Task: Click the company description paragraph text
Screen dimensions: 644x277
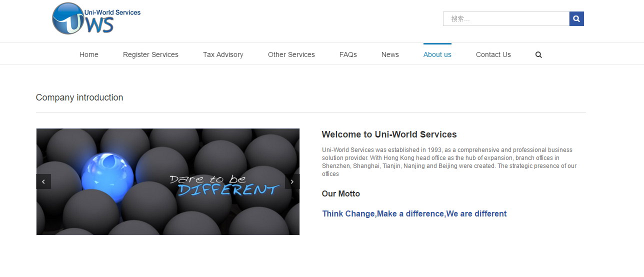Action: [x=448, y=162]
